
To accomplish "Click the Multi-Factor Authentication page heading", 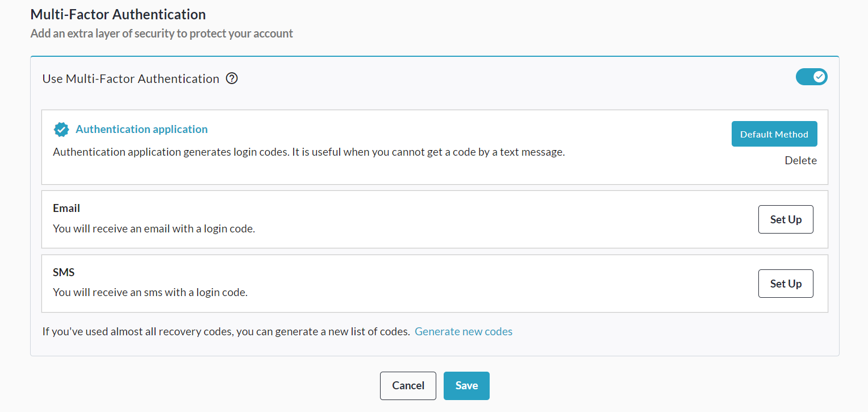I will pos(118,14).
